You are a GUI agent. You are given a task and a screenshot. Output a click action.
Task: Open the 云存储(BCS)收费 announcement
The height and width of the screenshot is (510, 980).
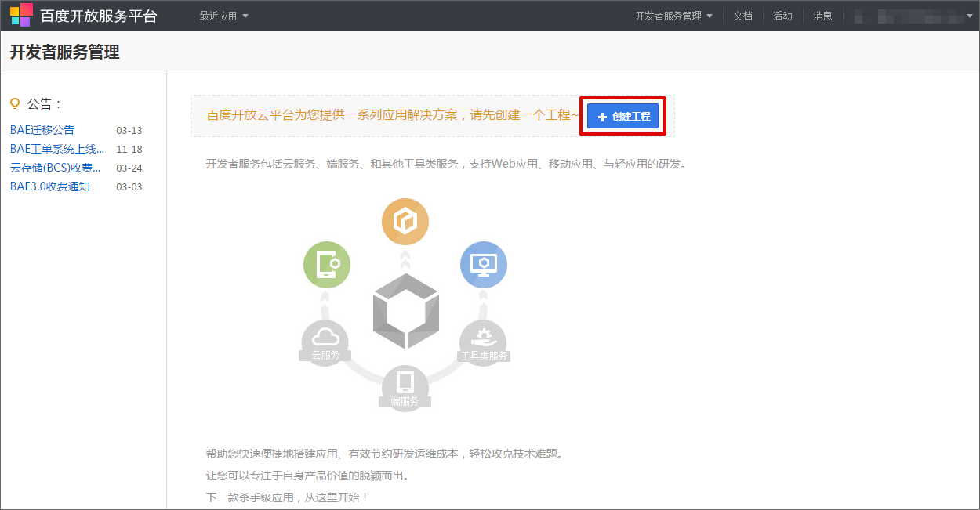click(56, 168)
